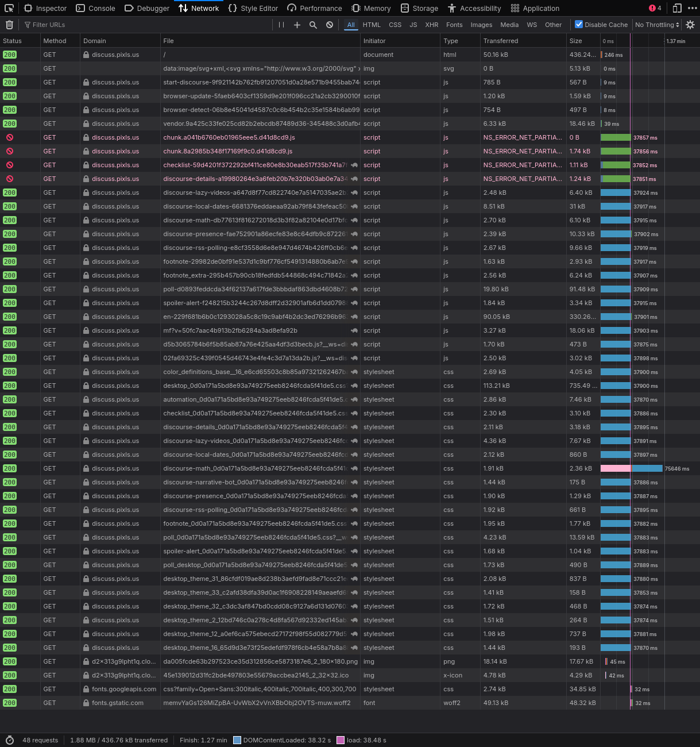Toggle the Disable Cache checkbox
This screenshot has height=747, width=700.
[579, 25]
